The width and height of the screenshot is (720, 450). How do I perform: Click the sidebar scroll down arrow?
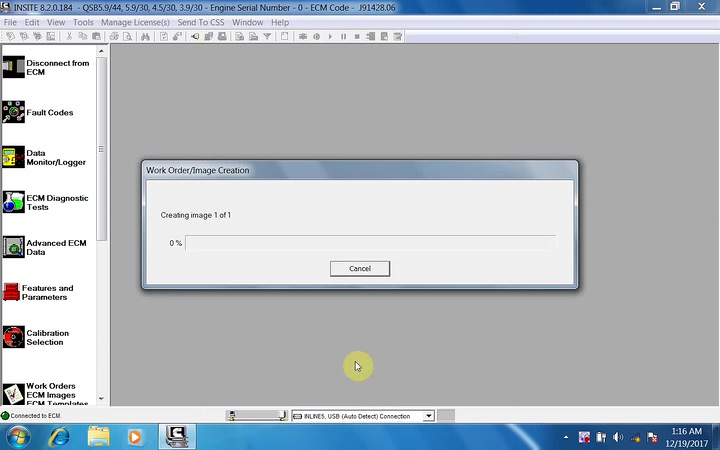(101, 399)
